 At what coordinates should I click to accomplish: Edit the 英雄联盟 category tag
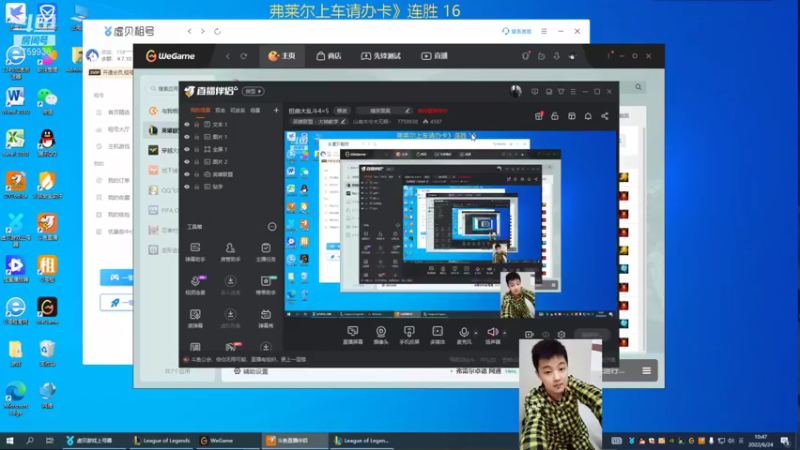coord(319,122)
